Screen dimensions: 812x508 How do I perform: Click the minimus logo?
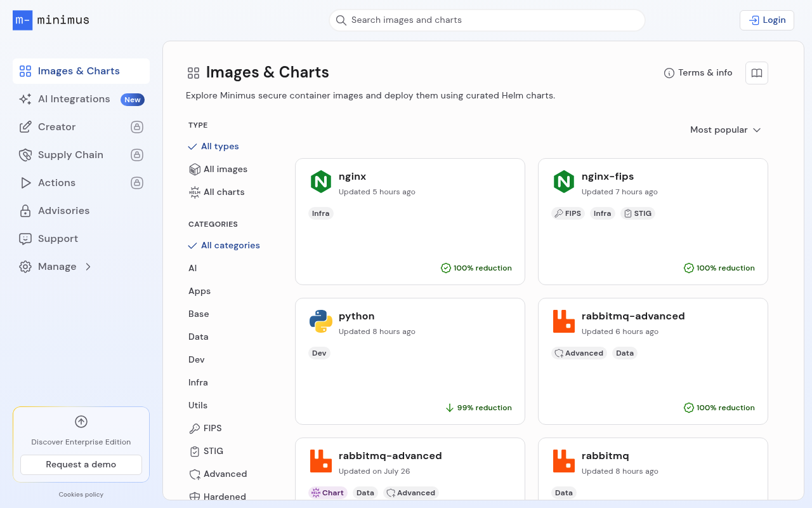pos(51,20)
